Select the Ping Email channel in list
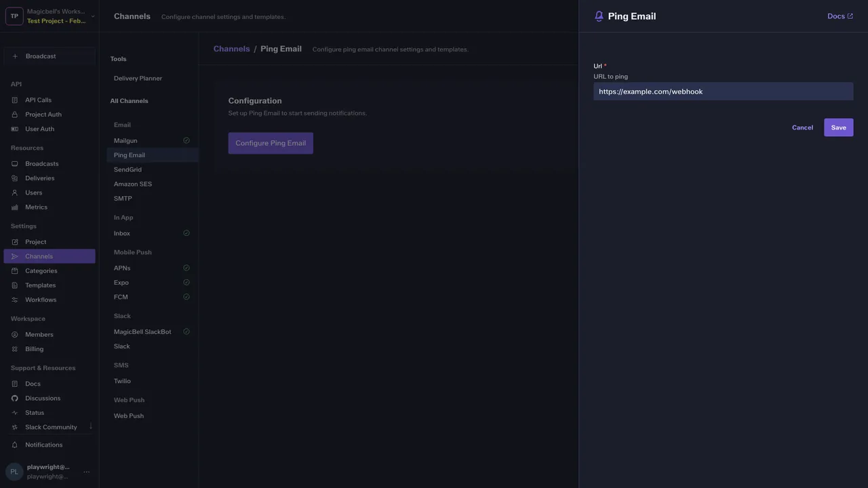This screenshot has width=868, height=488. click(x=153, y=155)
